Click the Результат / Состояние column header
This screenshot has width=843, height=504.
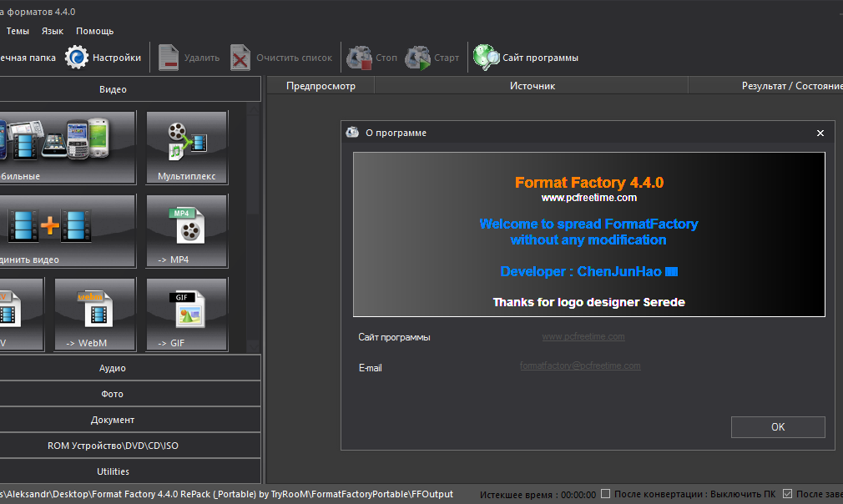tap(766, 86)
